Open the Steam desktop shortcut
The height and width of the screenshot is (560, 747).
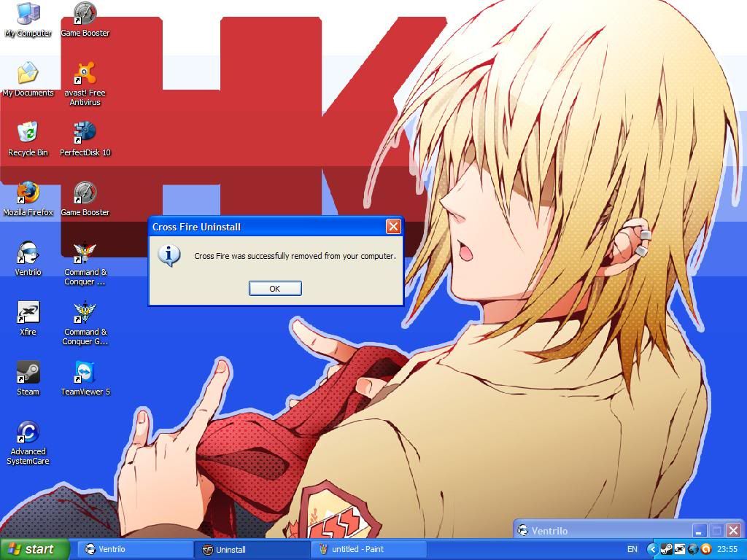[28, 374]
